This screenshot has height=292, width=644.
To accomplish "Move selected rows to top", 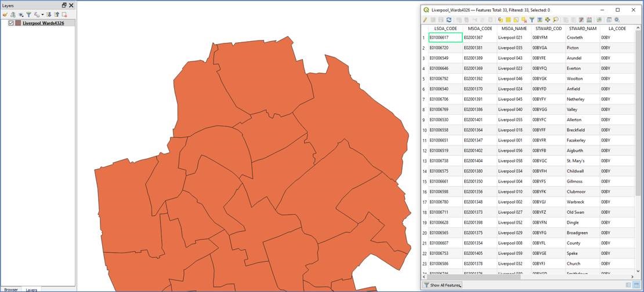I will pyautogui.click(x=540, y=19).
